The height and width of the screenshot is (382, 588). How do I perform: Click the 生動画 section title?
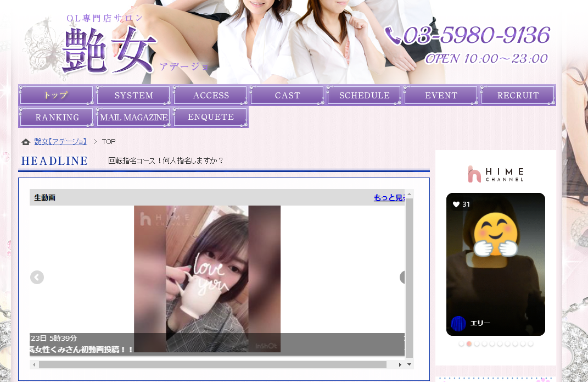pos(44,197)
